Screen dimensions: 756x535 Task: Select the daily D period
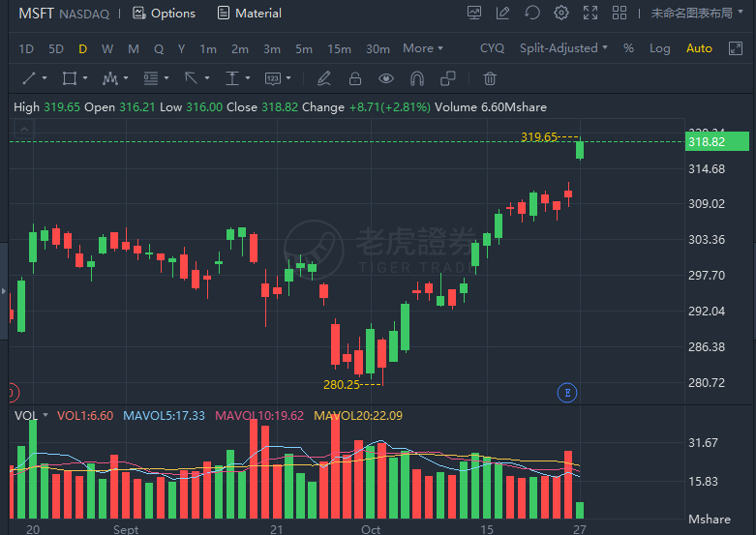click(82, 48)
